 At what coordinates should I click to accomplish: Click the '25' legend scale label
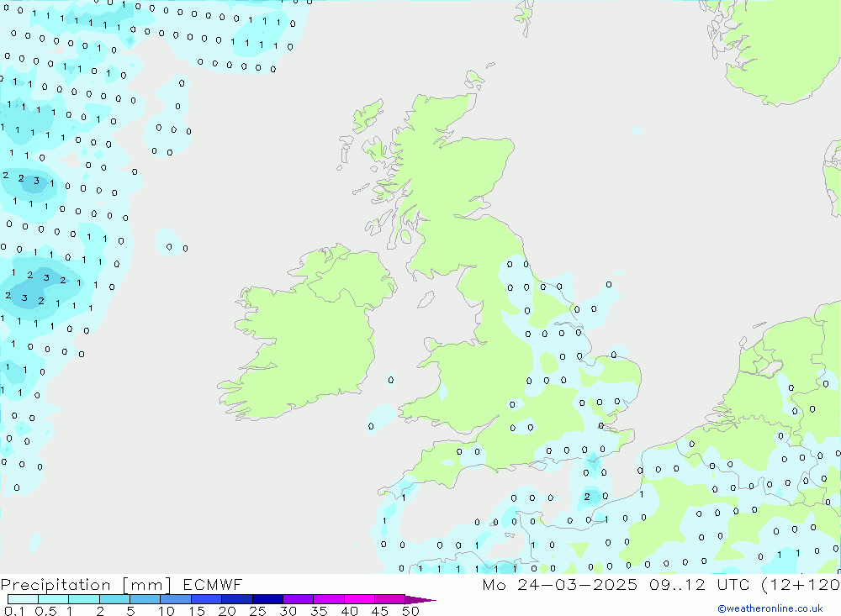coord(257,611)
